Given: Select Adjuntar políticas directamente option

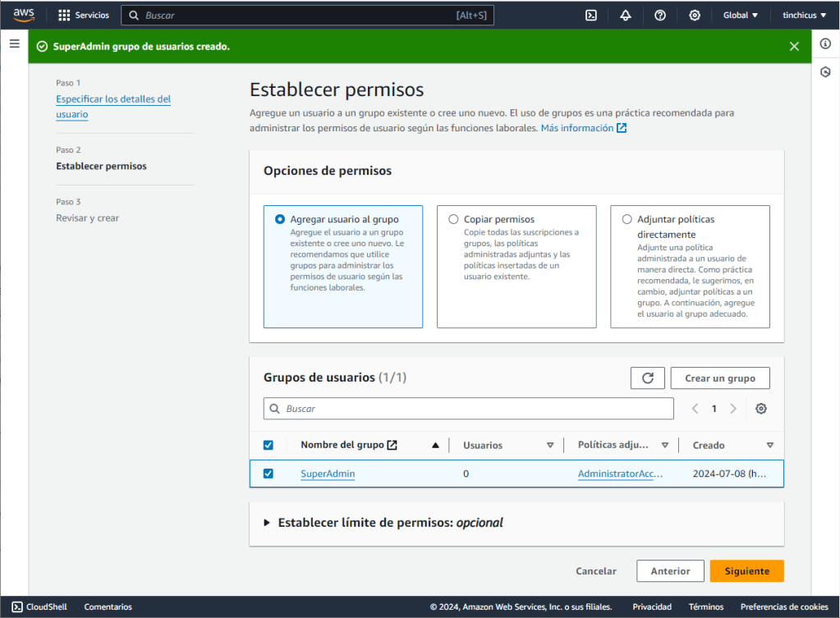Looking at the screenshot, I should 627,219.
